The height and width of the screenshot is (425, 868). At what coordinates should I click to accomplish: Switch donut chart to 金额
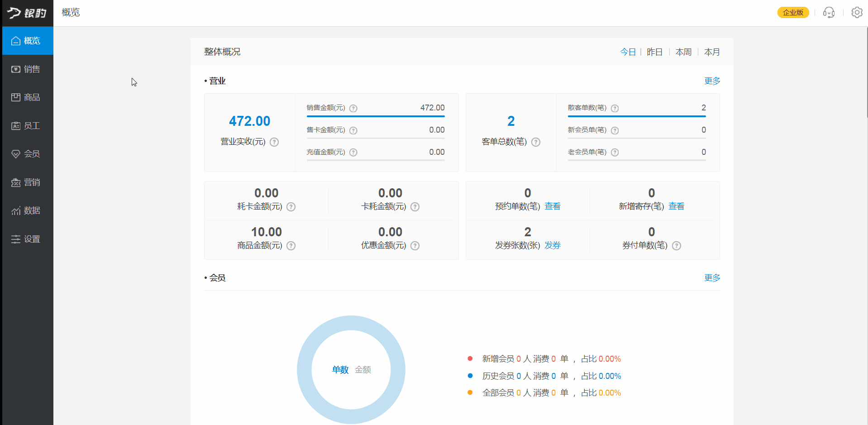[x=362, y=370]
